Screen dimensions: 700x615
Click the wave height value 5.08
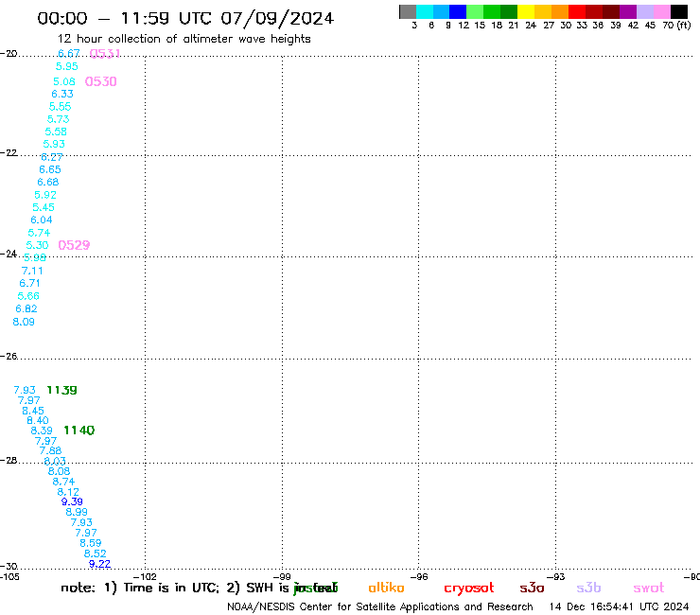click(x=64, y=81)
